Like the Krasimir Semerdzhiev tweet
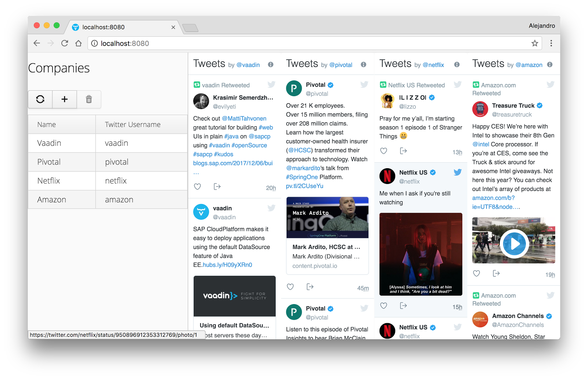 (x=197, y=187)
